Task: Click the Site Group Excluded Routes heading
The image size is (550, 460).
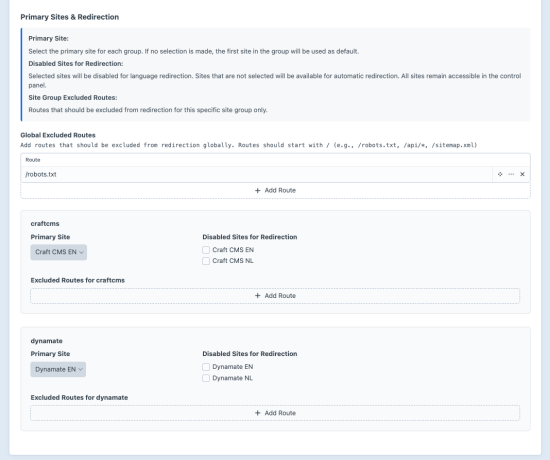Action: [x=73, y=98]
